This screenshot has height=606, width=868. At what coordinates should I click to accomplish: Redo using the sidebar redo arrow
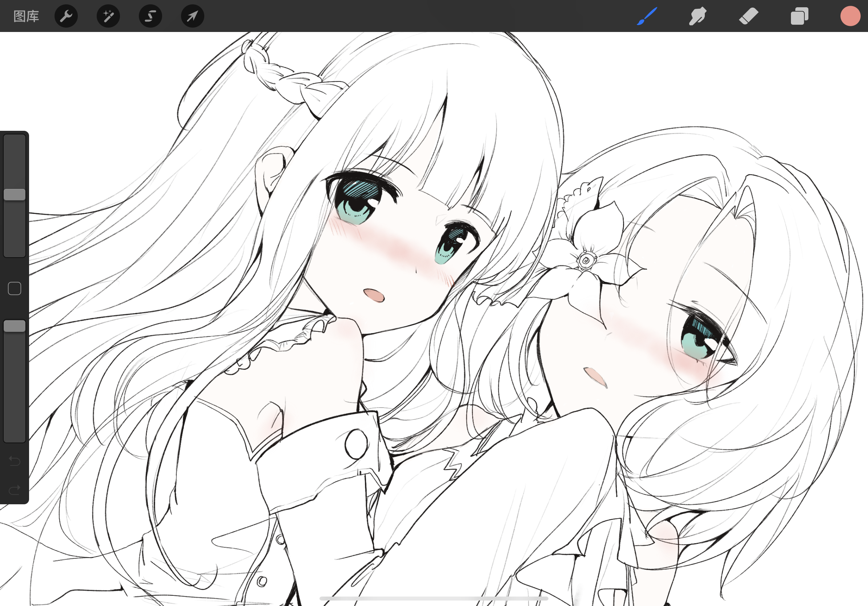click(15, 490)
